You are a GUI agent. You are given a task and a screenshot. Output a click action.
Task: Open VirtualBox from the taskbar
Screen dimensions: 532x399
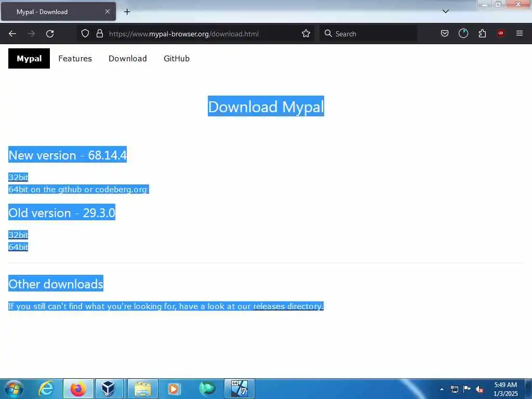click(109, 389)
